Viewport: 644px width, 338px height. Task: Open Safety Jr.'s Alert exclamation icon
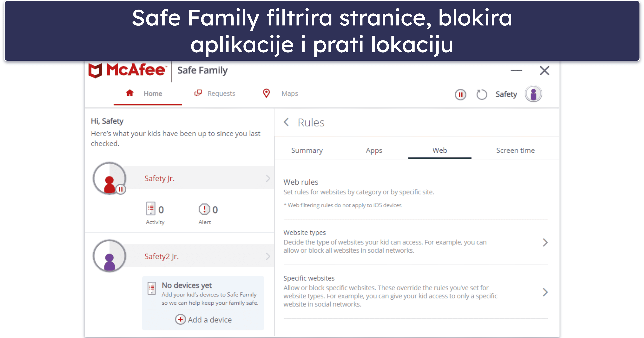pyautogui.click(x=204, y=209)
